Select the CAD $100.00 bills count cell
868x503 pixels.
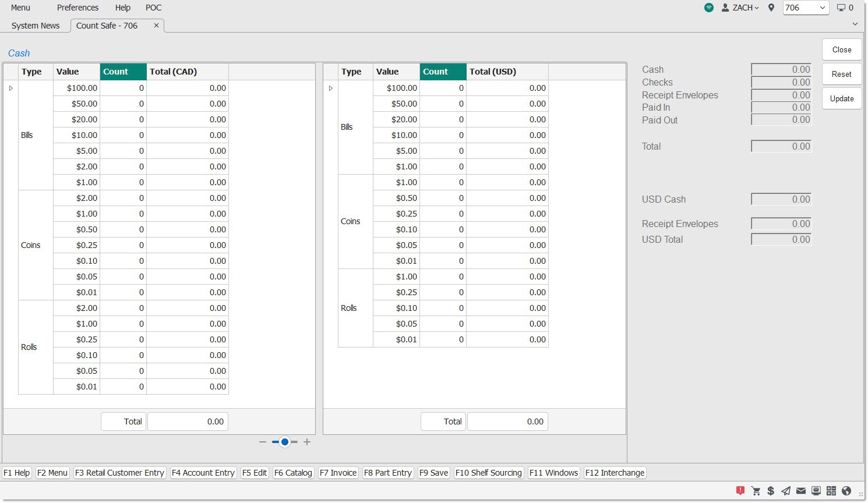click(123, 88)
